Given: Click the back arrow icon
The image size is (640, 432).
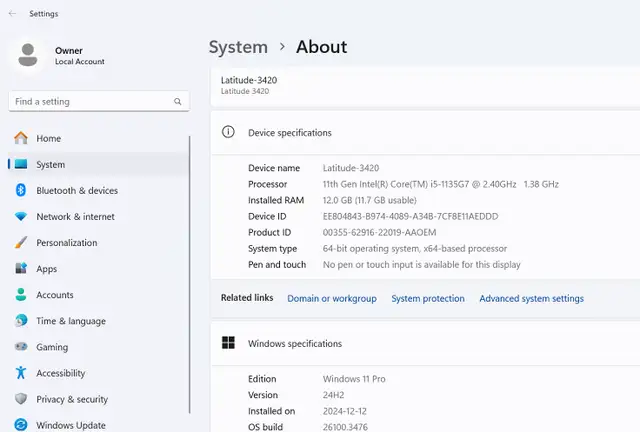Looking at the screenshot, I should [13, 13].
